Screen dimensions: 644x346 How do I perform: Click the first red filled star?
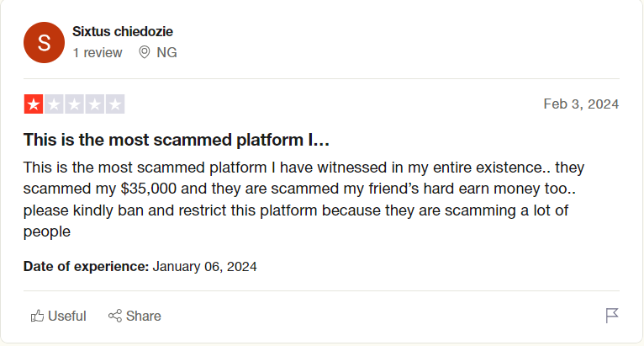coord(34,104)
